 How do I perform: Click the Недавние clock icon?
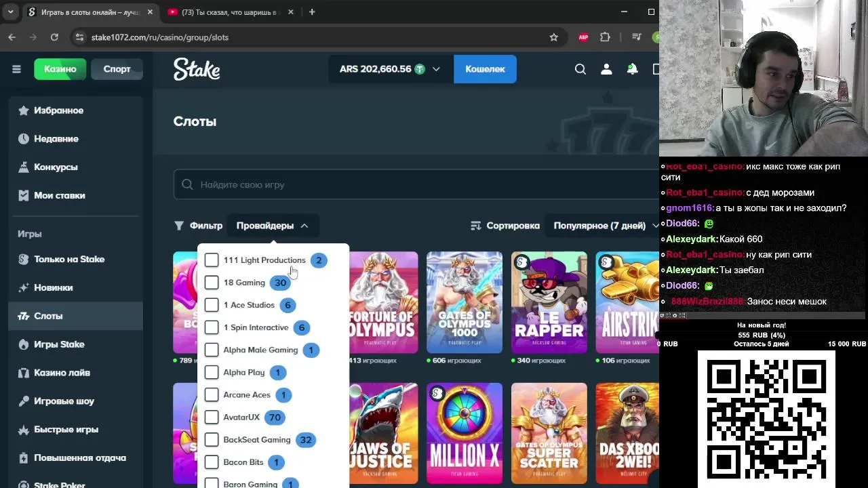pyautogui.click(x=24, y=139)
